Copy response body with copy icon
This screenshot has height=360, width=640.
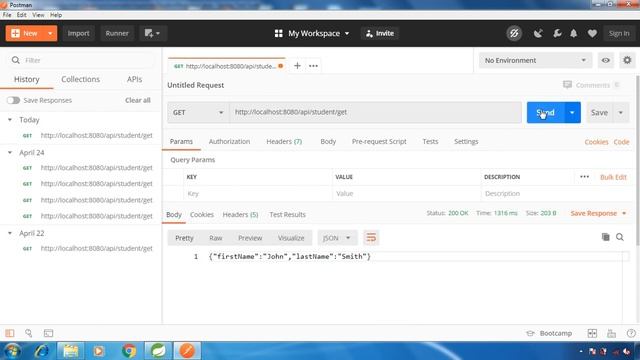pos(605,237)
